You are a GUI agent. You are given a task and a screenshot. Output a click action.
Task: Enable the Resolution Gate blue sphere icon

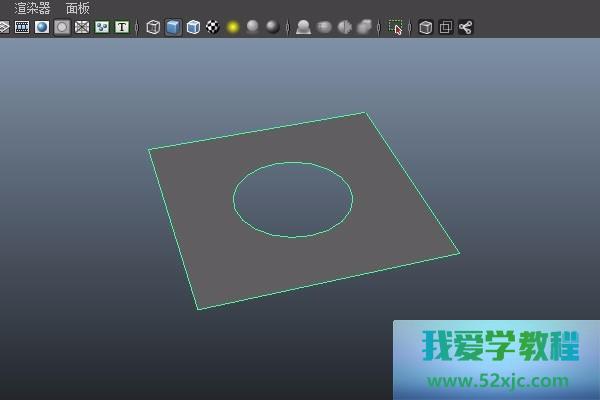42,27
